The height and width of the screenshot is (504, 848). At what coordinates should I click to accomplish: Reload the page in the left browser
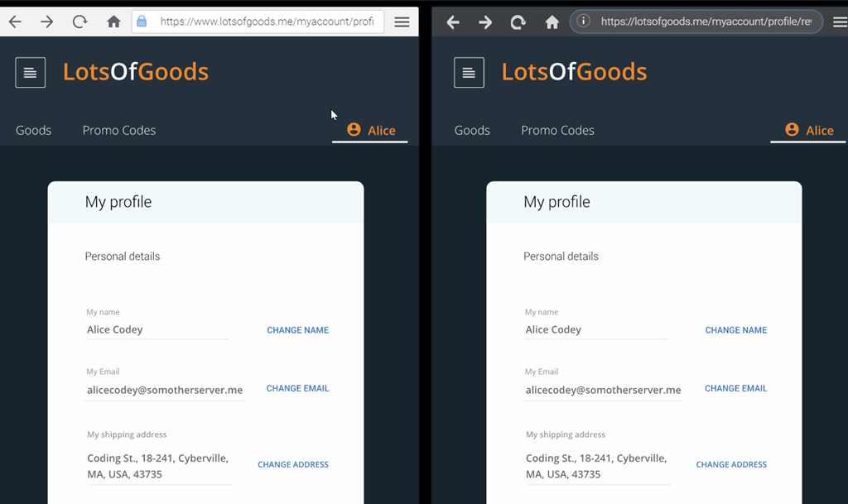click(79, 22)
